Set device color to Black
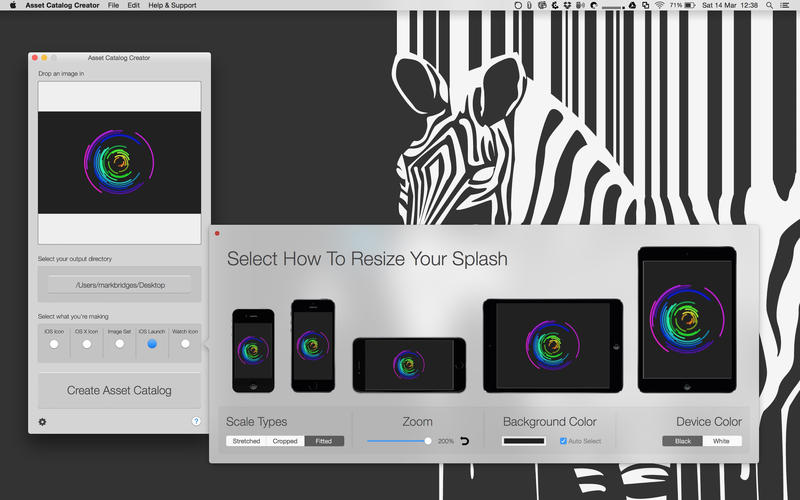The height and width of the screenshot is (500, 800). (683, 441)
